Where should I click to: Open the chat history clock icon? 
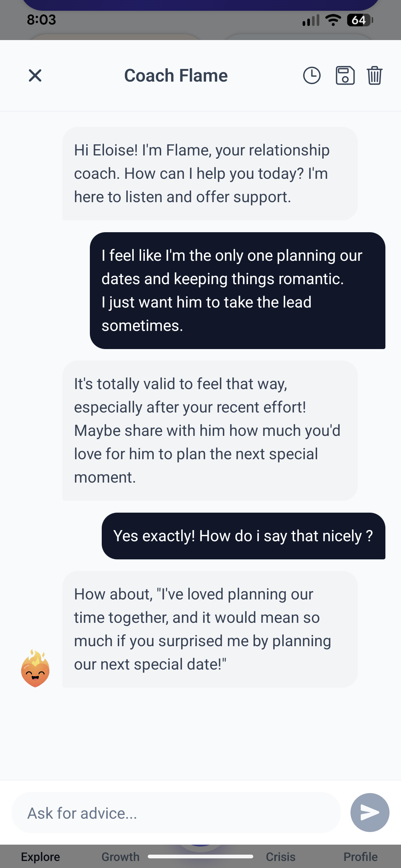coord(312,76)
